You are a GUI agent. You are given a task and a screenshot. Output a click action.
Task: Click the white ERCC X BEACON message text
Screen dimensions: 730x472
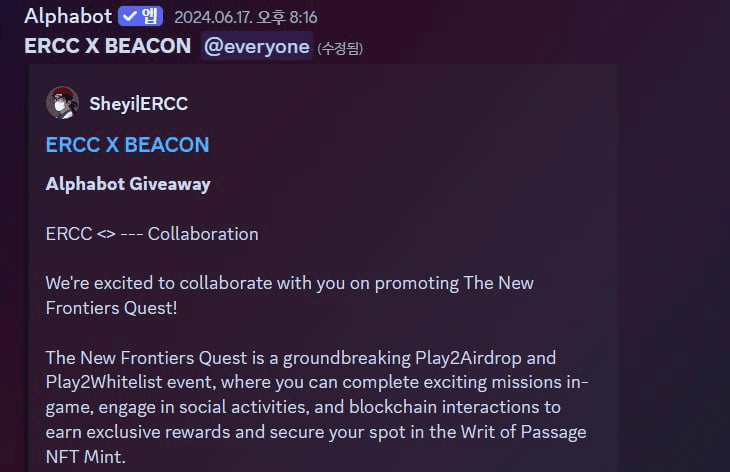pos(108,46)
